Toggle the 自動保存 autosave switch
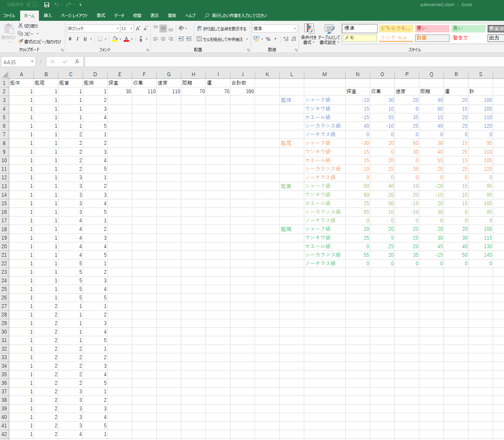Viewport: 504px width, 440px height. coord(32,5)
